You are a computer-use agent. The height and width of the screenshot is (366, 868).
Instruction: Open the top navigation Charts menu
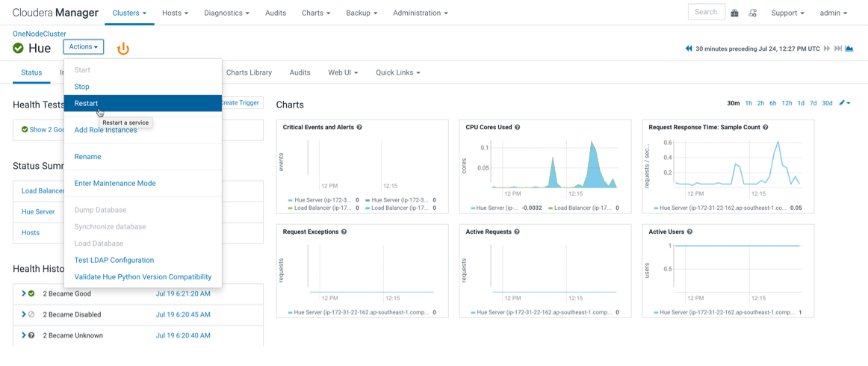(x=316, y=13)
